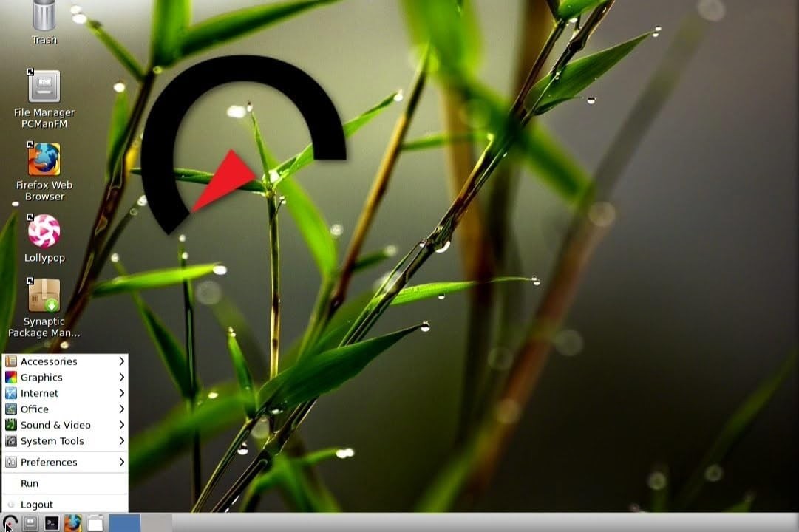Select the Sound & Video category icon
This screenshot has height=532, width=799.
tap(10, 424)
